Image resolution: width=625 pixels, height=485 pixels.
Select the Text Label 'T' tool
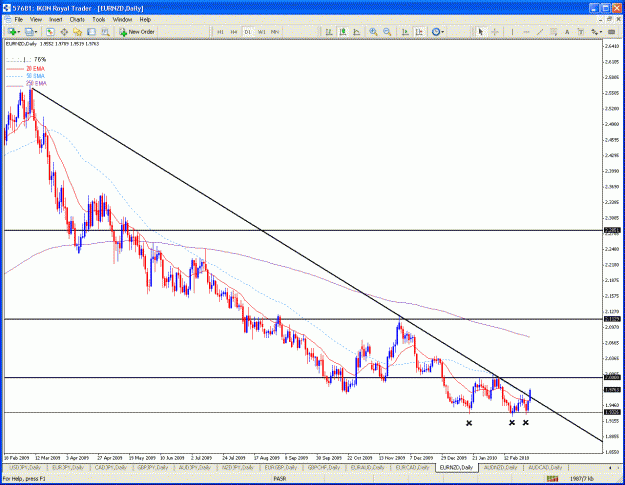pyautogui.click(x=581, y=32)
